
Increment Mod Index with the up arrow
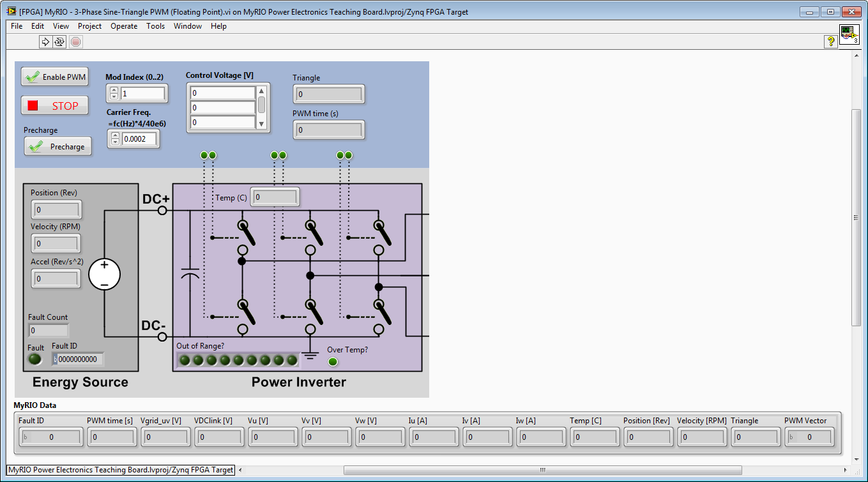114,91
